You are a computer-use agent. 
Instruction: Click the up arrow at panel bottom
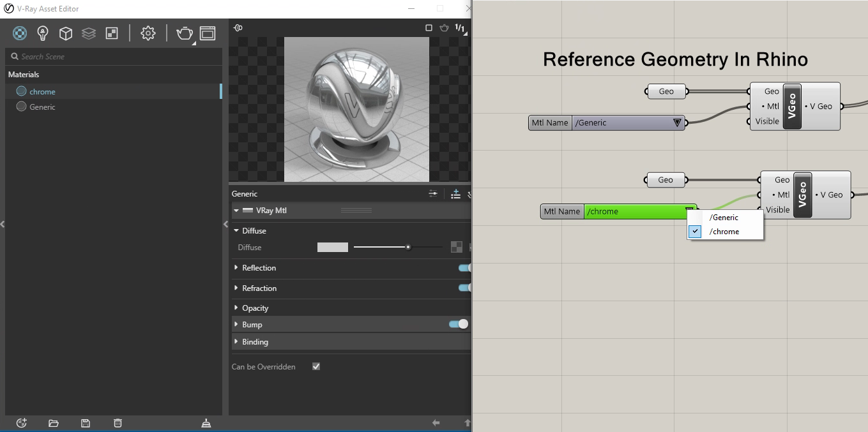click(467, 422)
